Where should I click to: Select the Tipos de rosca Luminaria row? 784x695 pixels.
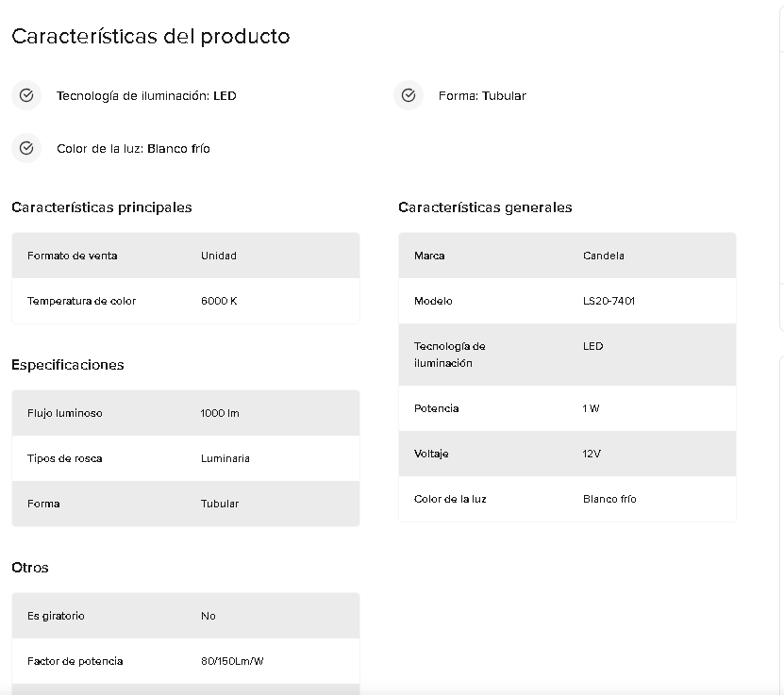pyautogui.click(x=186, y=458)
